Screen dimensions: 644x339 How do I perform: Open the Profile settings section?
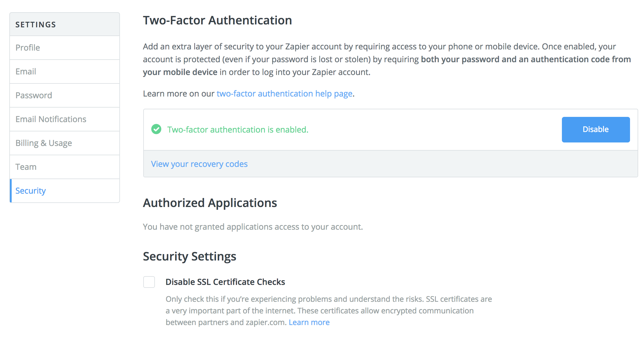point(65,48)
